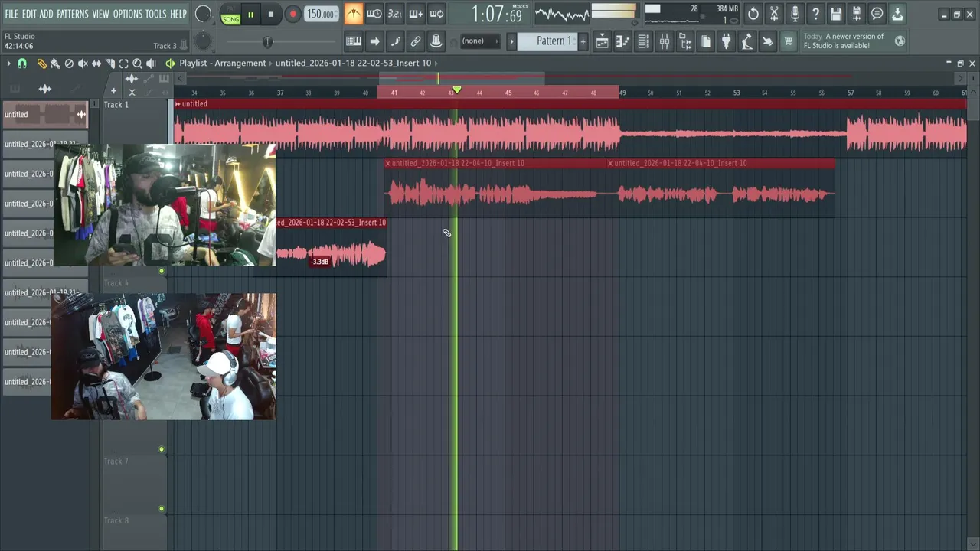Screen dimensions: 980x551
Task: Open the chat/project info speech bubble icon
Action: coord(877,14)
